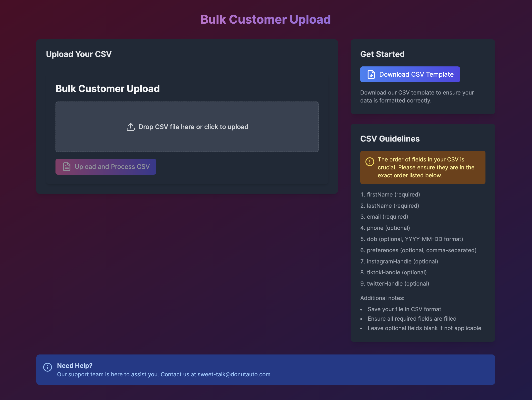Image resolution: width=532 pixels, height=400 pixels.
Task: Click the Upload Your CSV heading
Action: click(x=79, y=54)
